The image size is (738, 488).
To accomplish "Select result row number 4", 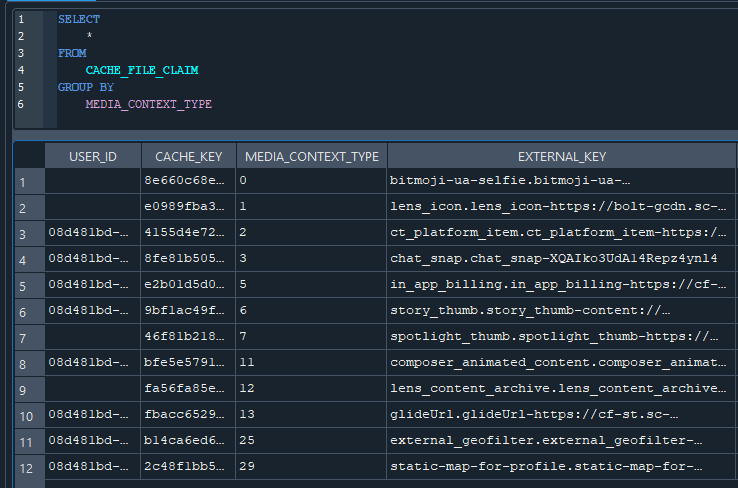I will click(x=30, y=259).
